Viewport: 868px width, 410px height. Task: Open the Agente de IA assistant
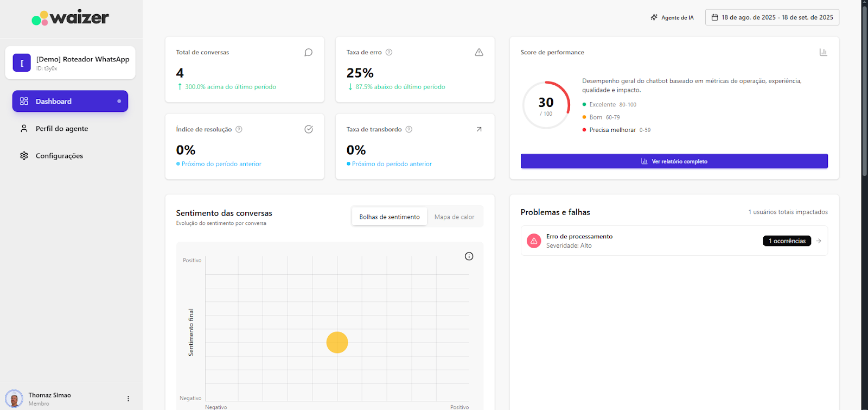(x=672, y=17)
